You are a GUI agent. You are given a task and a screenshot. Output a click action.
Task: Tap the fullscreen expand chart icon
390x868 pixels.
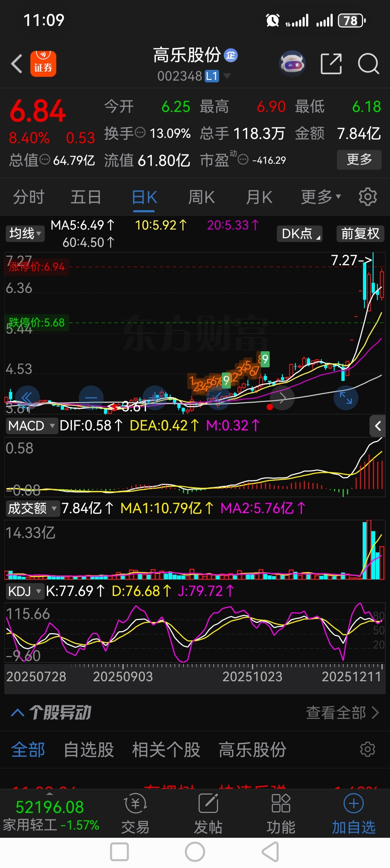point(346,398)
